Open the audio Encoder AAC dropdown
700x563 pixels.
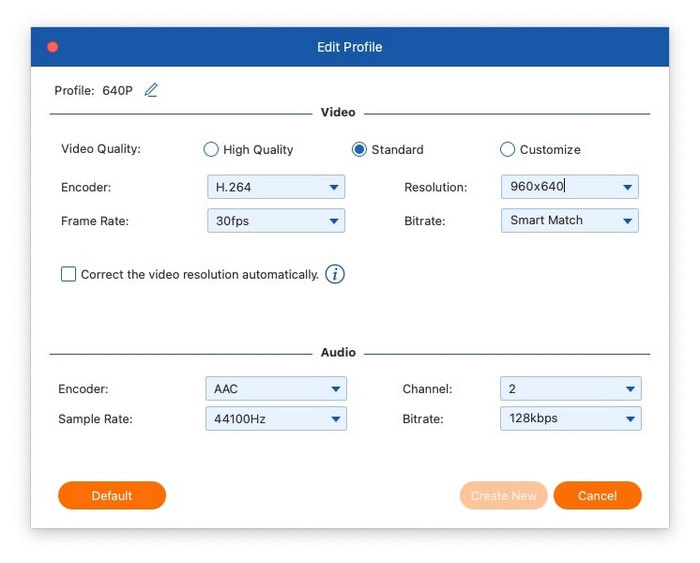275,389
